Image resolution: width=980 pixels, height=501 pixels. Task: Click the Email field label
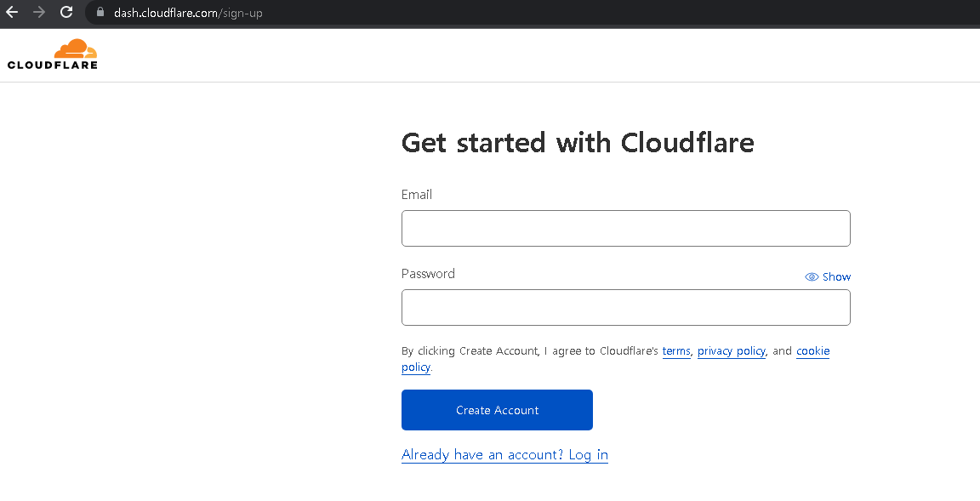pyautogui.click(x=417, y=195)
